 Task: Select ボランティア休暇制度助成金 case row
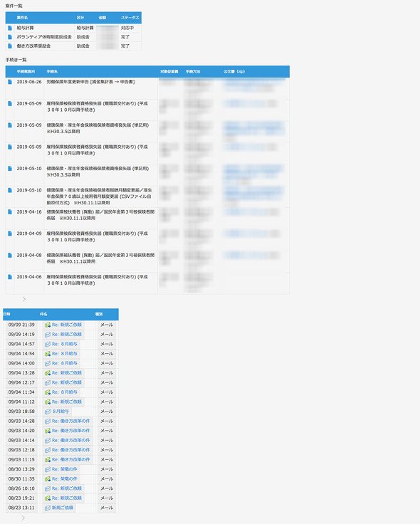click(73, 37)
